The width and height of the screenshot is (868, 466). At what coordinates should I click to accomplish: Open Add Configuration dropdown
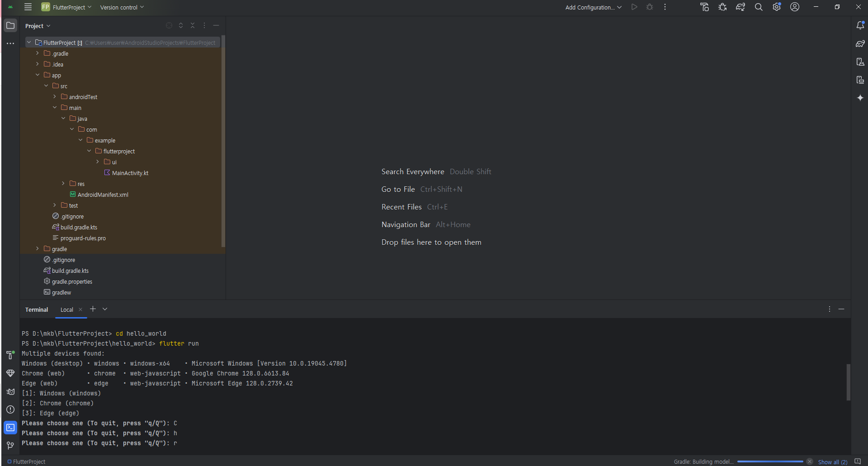[x=593, y=7]
